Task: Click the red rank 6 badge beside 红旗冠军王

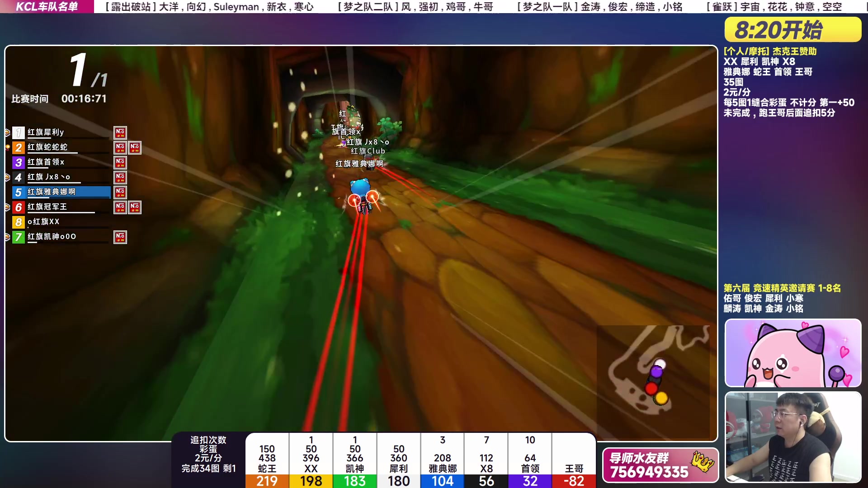Action: click(x=18, y=207)
